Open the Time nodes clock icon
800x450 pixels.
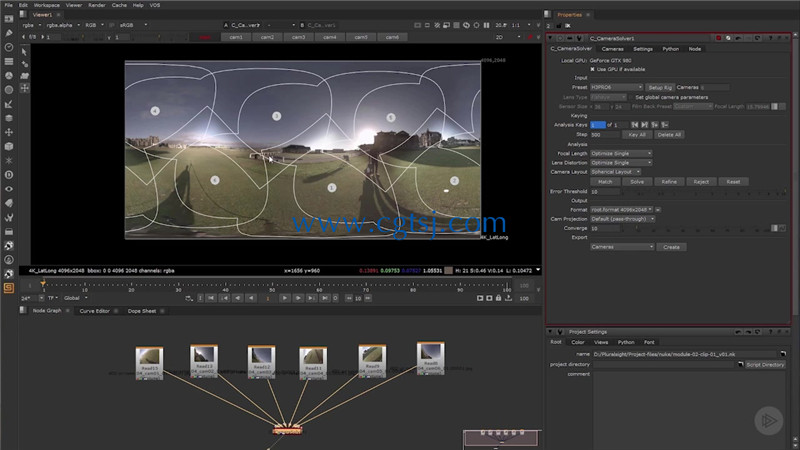click(x=9, y=47)
